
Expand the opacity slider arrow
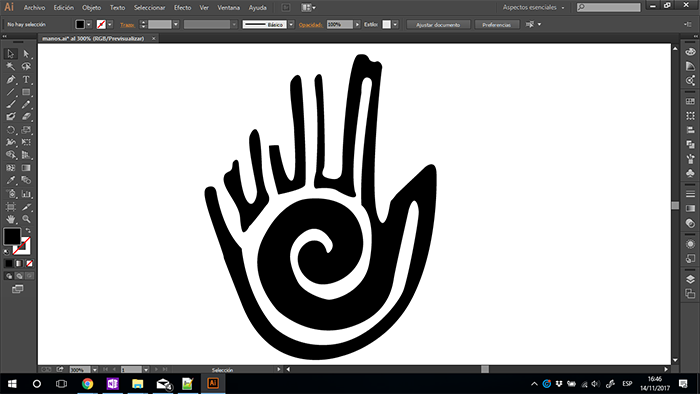tap(357, 25)
